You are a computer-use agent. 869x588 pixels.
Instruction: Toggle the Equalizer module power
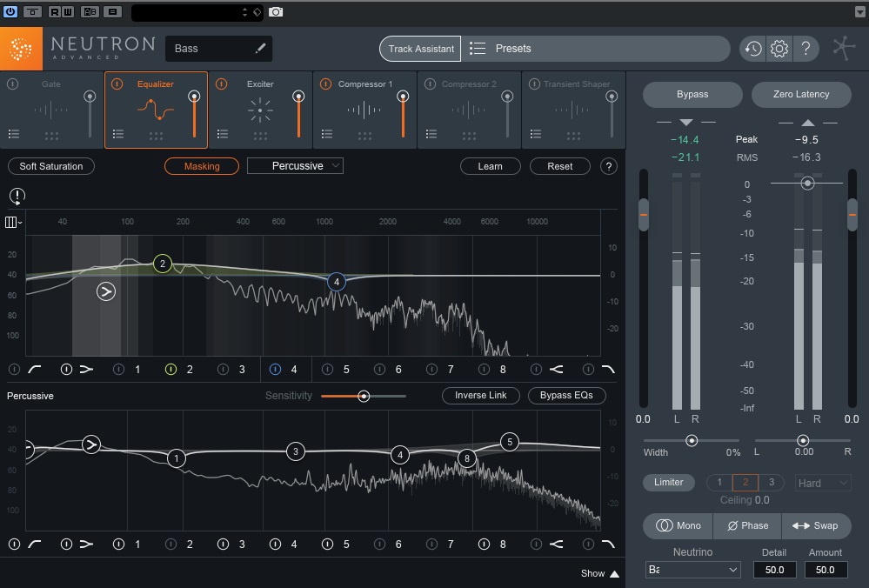coord(117,84)
